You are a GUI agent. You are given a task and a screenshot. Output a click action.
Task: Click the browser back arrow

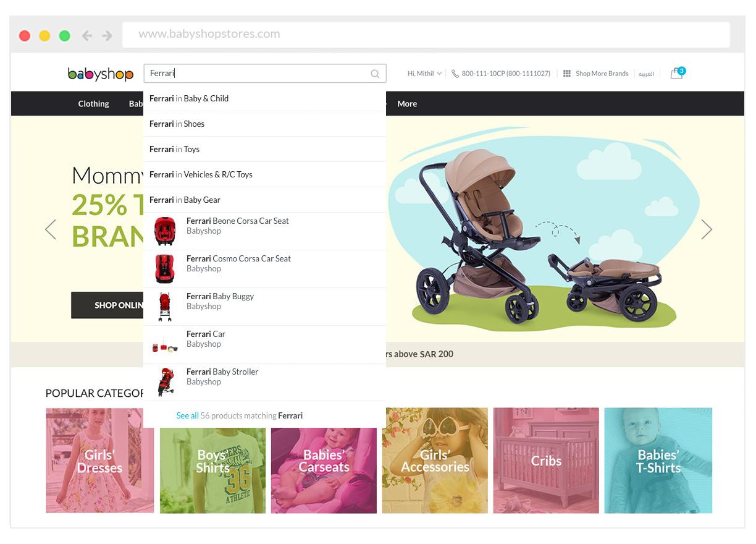87,36
